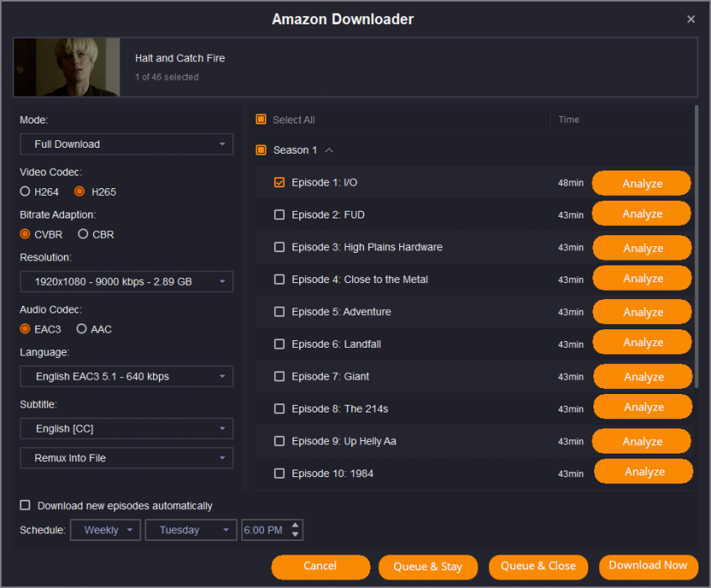Check the Episode 5: Adventure checkbox
This screenshot has width=711, height=588.
280,312
